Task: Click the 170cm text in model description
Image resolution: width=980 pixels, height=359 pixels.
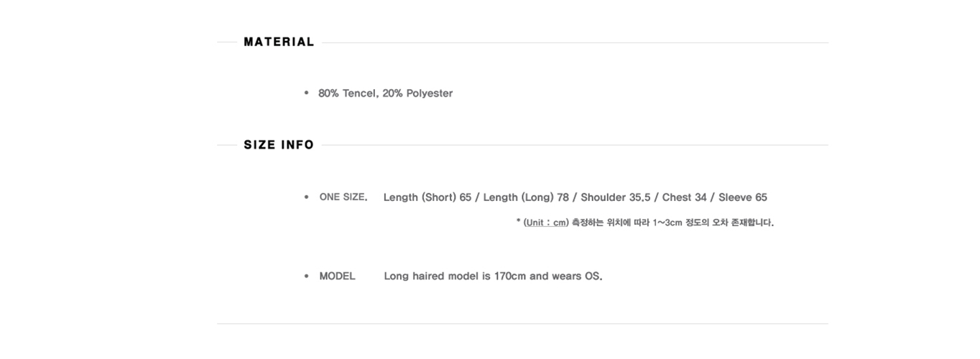Action: point(510,276)
